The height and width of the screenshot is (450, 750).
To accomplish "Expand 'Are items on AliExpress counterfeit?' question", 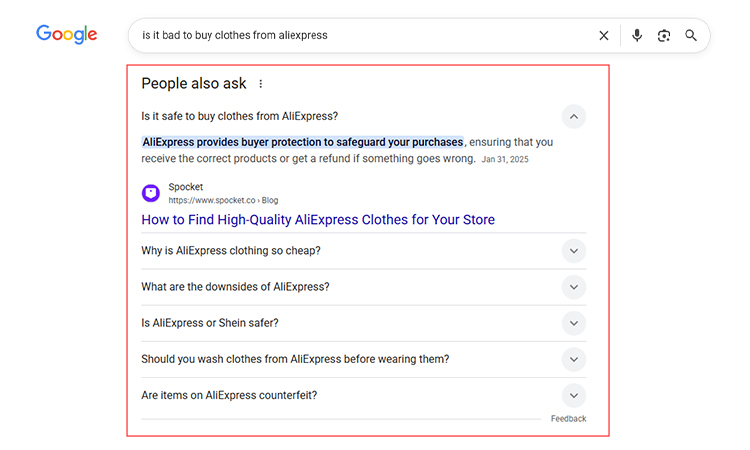I will pos(574,395).
